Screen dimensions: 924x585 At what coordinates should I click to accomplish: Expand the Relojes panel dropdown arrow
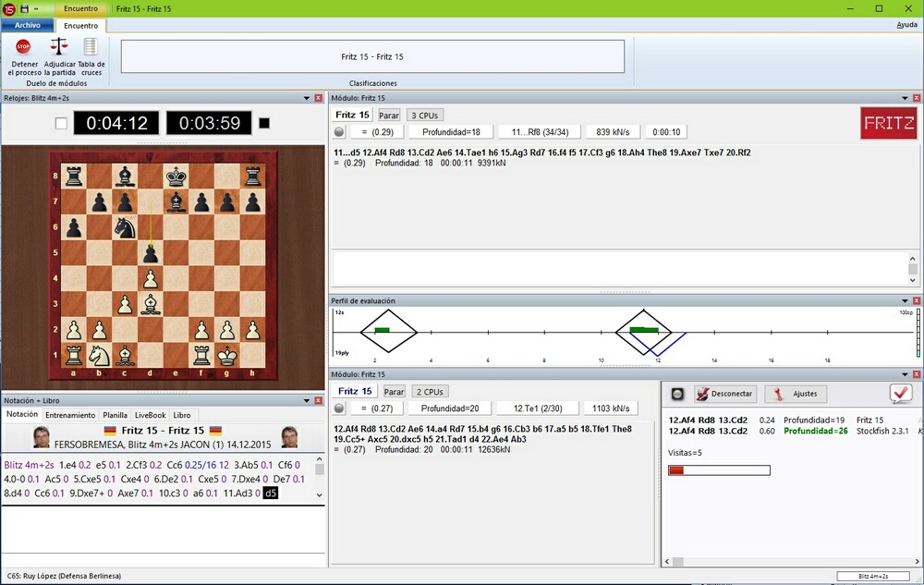(307, 98)
